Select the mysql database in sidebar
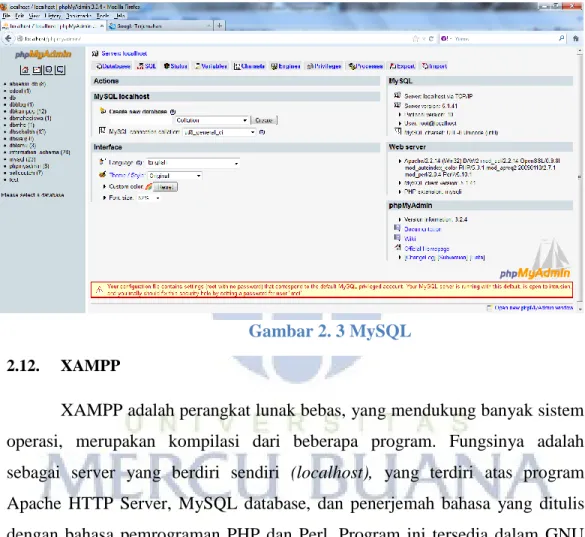This screenshot has width=585, height=537. (x=22, y=159)
